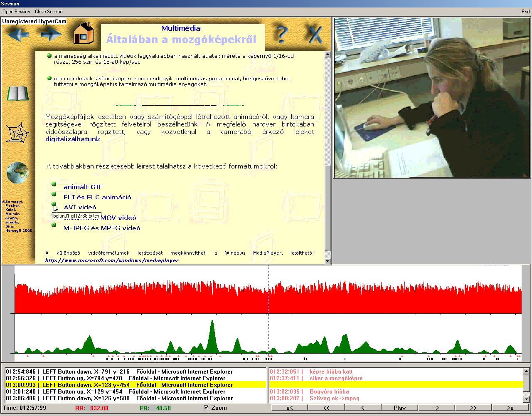Image resolution: width=532 pixels, height=416 pixels.
Task: Open the animált GIF link
Action: coord(83,187)
